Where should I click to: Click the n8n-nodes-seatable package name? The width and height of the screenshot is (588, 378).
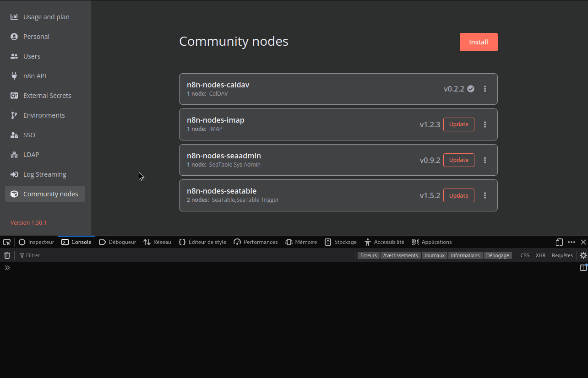222,191
